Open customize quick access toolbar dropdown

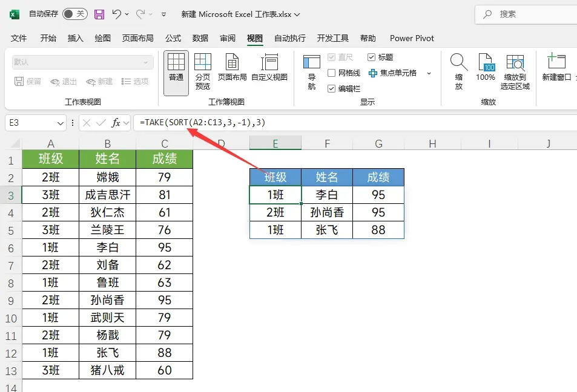pyautogui.click(x=163, y=15)
